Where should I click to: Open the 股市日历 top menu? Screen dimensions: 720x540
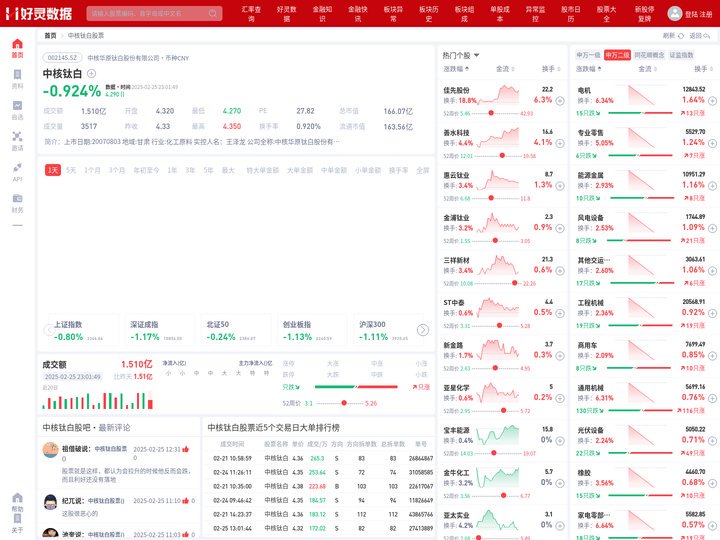click(571, 14)
